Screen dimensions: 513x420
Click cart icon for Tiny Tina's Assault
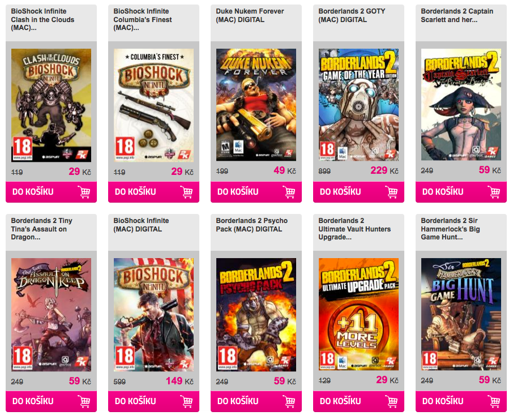coord(84,401)
